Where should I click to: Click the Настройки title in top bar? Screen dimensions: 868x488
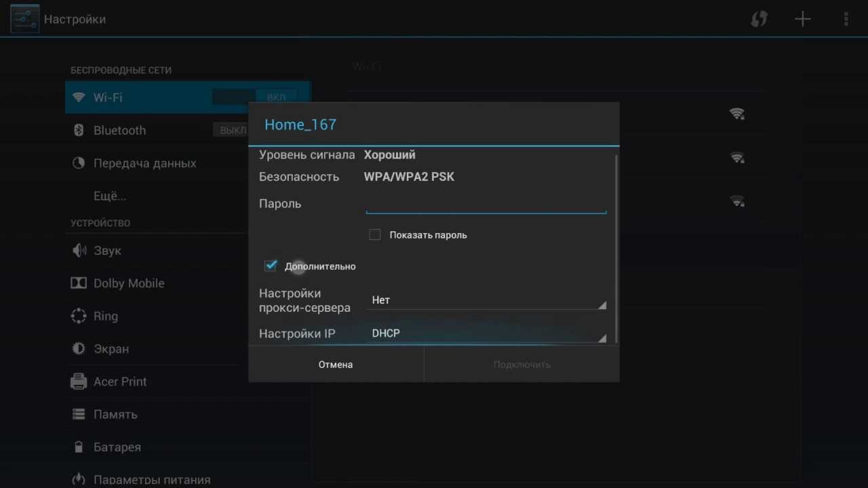(x=75, y=19)
